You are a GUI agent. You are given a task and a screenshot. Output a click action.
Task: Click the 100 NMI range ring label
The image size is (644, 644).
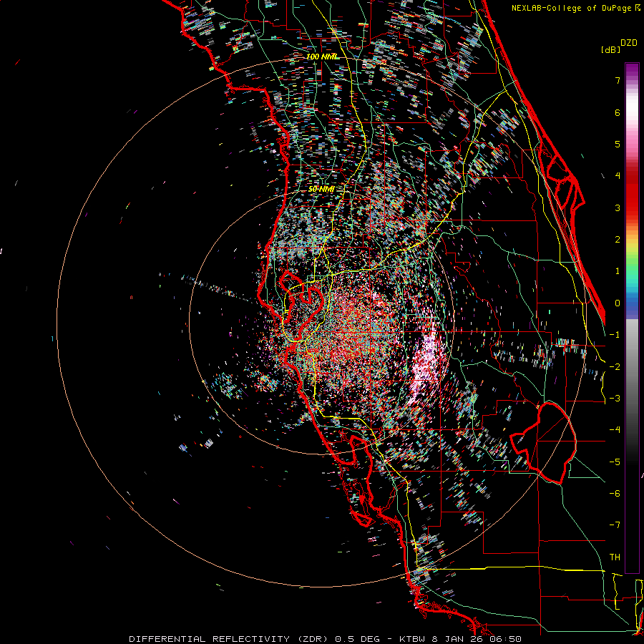[x=323, y=57]
